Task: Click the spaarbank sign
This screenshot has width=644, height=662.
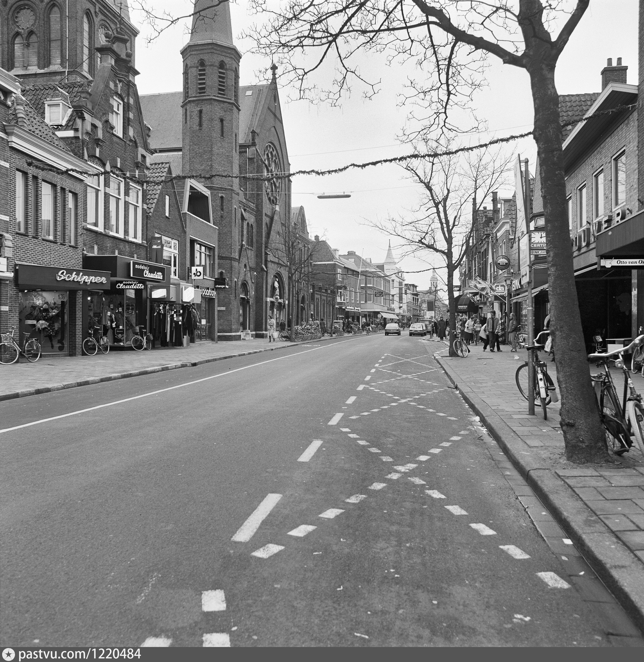Action: 209,292
